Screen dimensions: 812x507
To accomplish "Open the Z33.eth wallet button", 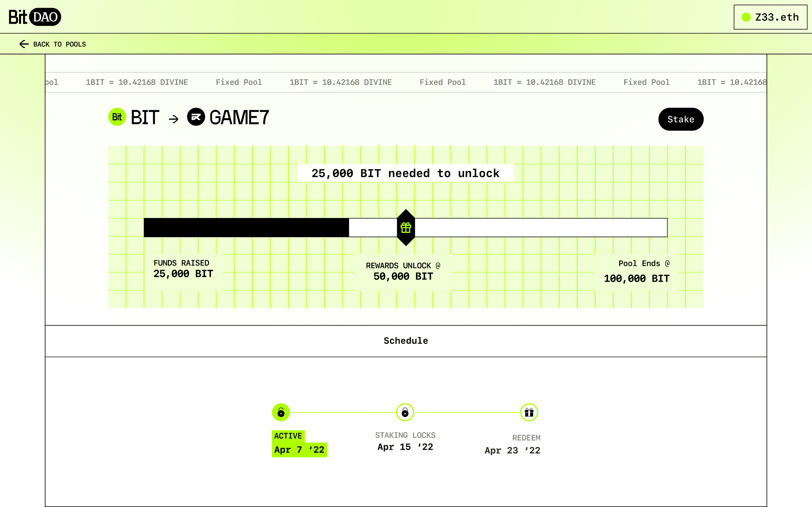I will pyautogui.click(x=770, y=17).
